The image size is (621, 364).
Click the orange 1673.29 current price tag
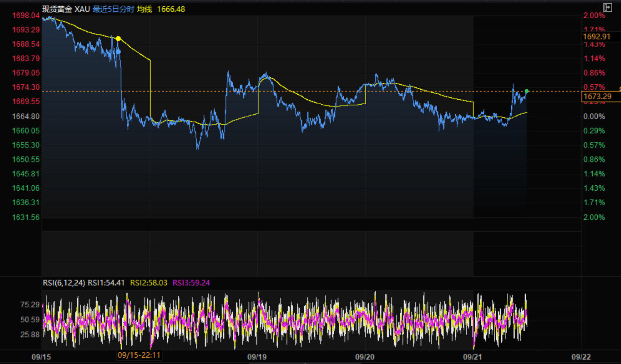(598, 96)
